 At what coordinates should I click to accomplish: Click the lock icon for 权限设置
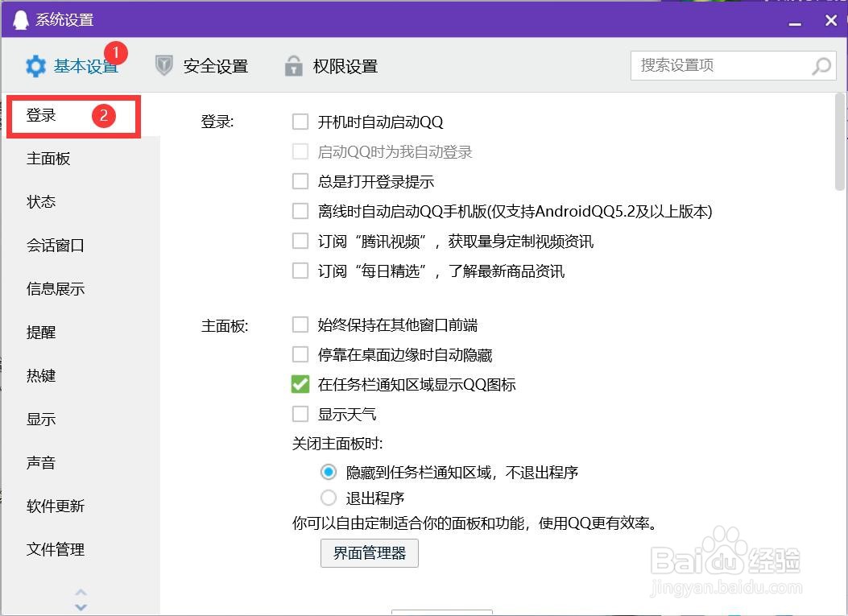[x=294, y=66]
